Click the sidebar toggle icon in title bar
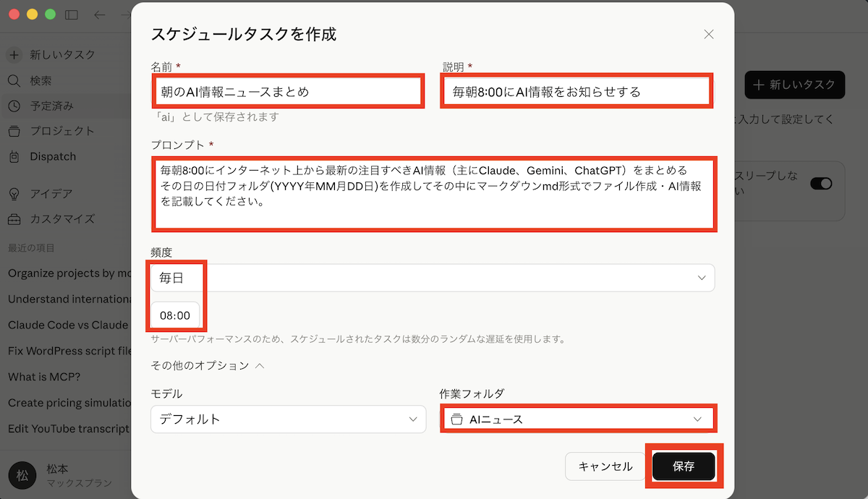868x499 pixels. coord(71,14)
